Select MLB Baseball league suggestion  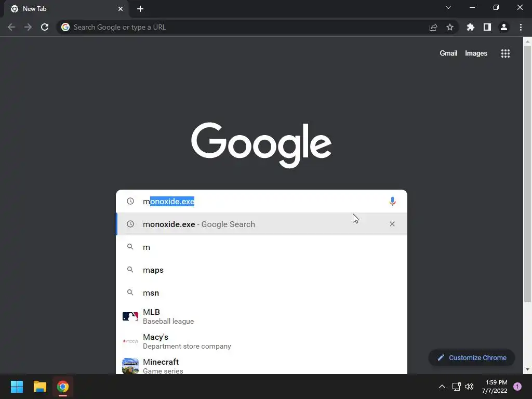(x=262, y=316)
